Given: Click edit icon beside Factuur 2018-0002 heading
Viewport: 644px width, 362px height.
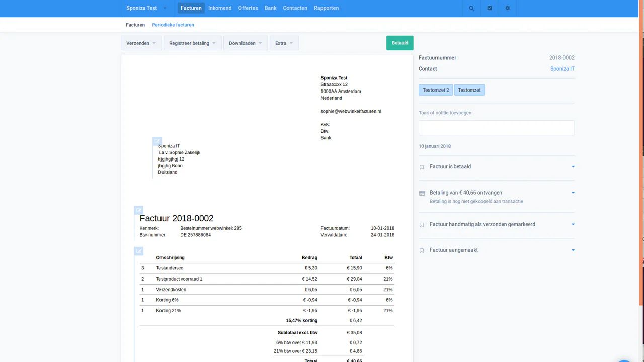Looking at the screenshot, I should (x=139, y=210).
